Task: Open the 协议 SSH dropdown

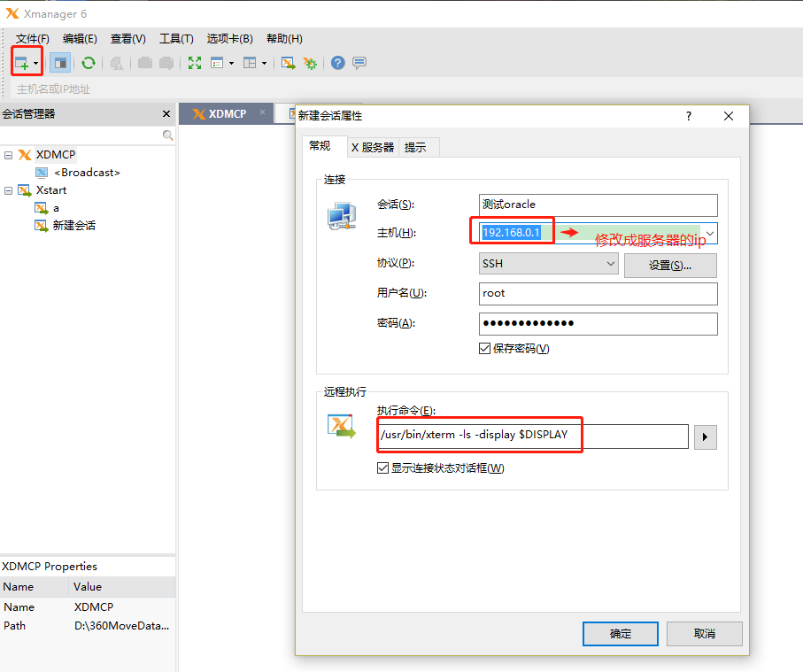Action: (549, 264)
